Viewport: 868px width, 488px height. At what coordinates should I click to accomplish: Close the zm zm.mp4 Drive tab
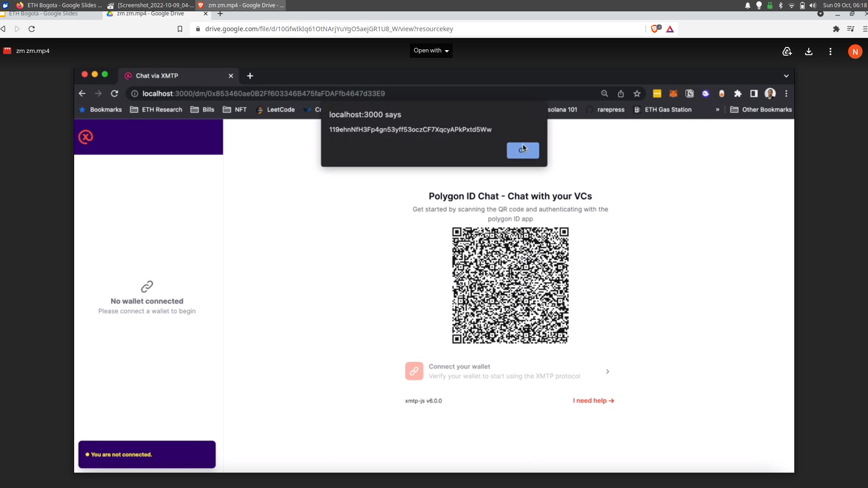point(206,14)
